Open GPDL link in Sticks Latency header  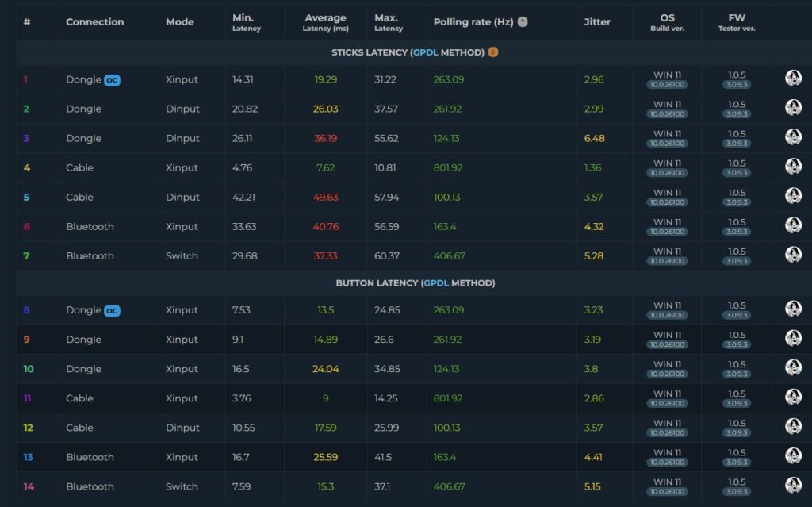point(425,52)
